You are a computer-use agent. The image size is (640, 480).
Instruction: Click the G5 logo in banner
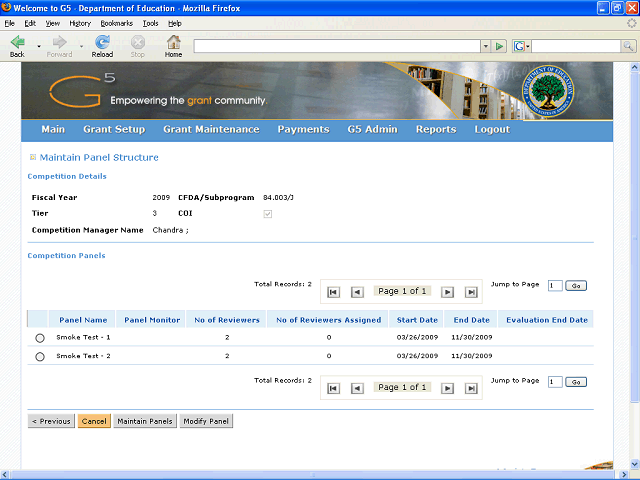(x=82, y=90)
